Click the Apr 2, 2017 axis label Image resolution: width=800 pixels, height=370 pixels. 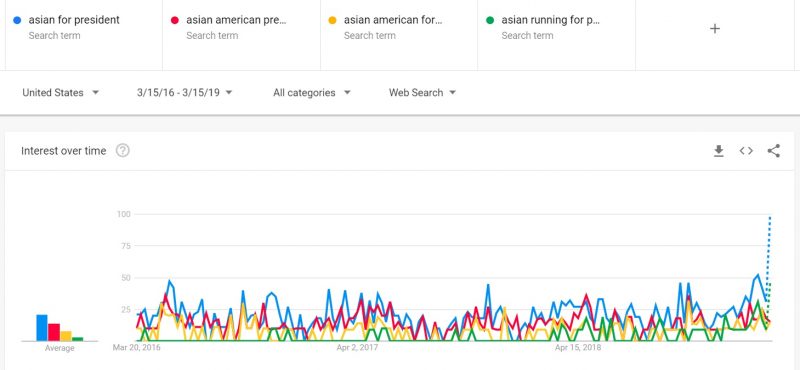(x=357, y=348)
